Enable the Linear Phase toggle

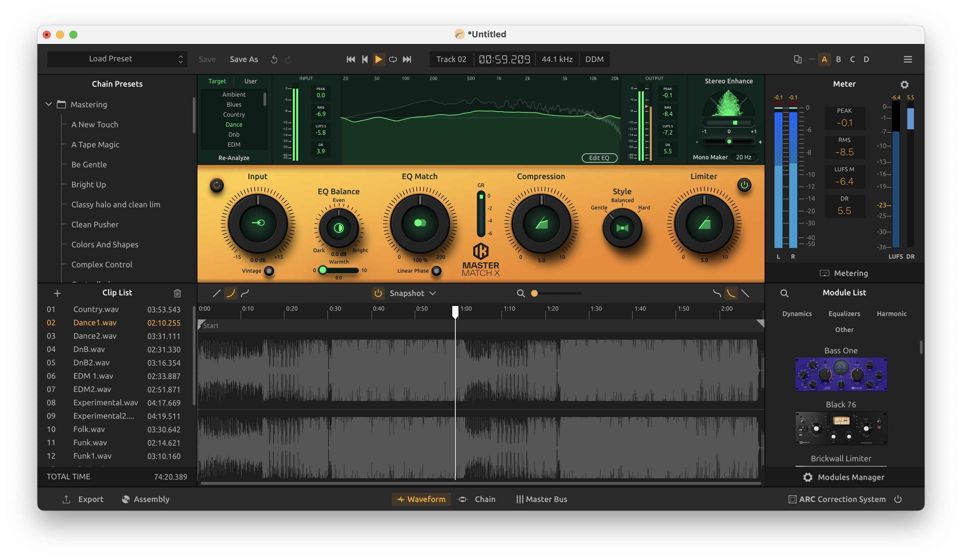point(436,271)
